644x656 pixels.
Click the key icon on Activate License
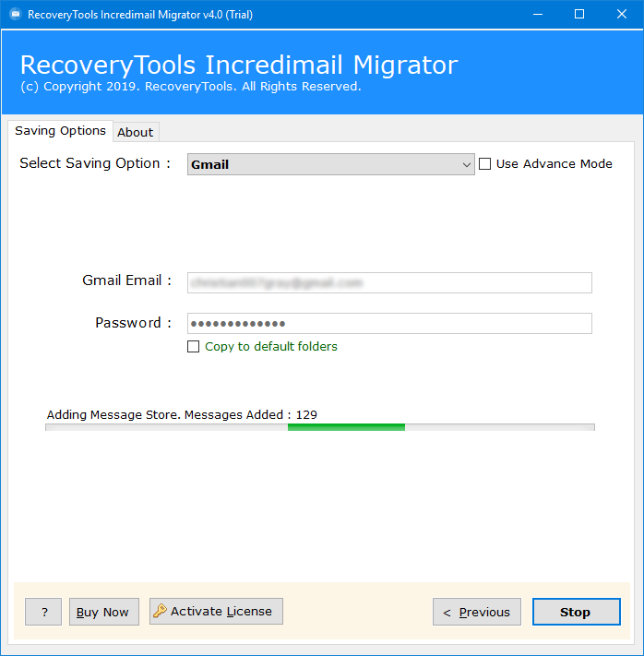coord(160,611)
